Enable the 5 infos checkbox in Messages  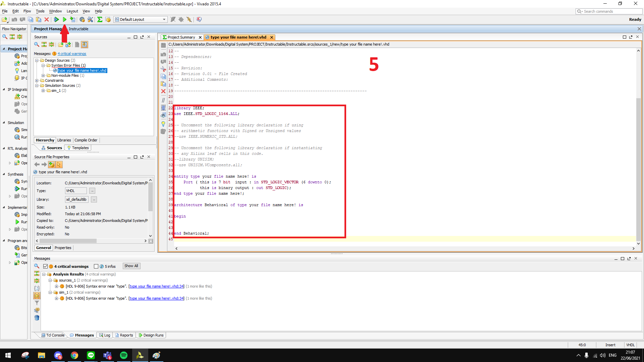pyautogui.click(x=96, y=266)
